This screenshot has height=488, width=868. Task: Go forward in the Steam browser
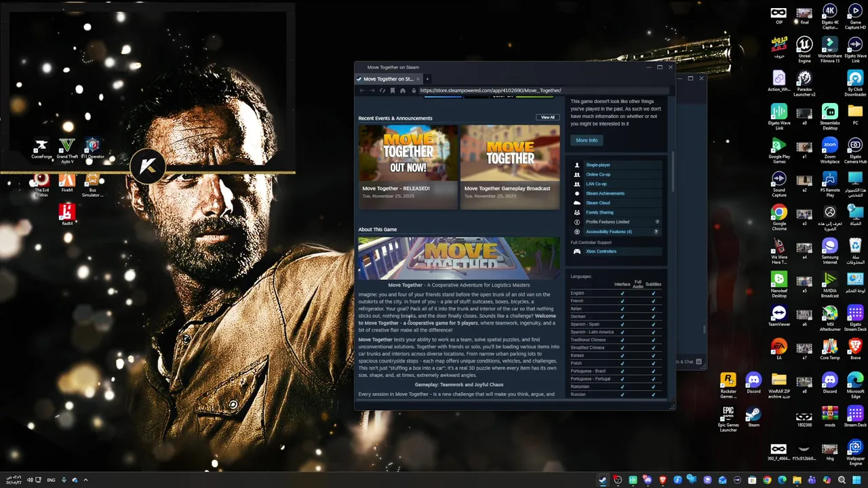pos(372,90)
